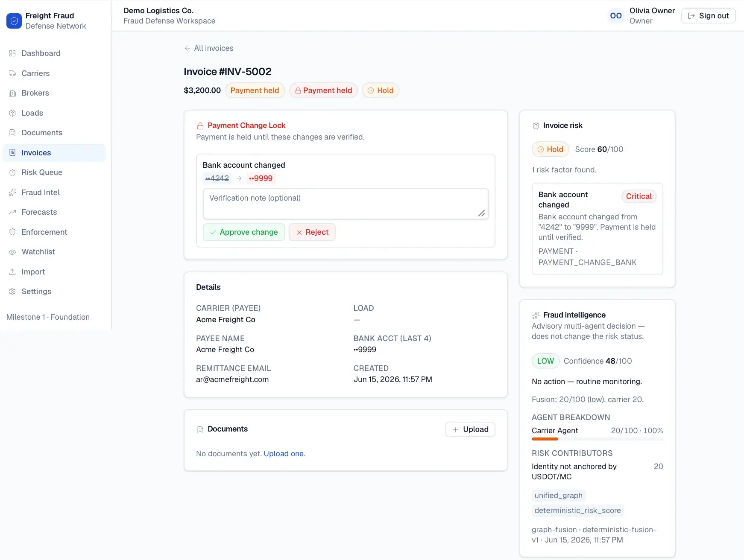
Task: Click the Acme Freight Co carrier payee value
Action: pos(226,320)
